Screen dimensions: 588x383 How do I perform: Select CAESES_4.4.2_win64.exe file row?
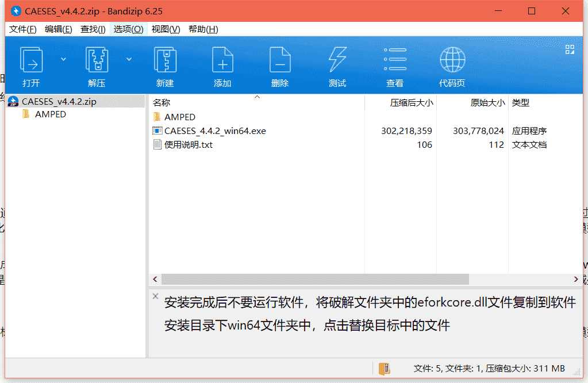(x=215, y=131)
